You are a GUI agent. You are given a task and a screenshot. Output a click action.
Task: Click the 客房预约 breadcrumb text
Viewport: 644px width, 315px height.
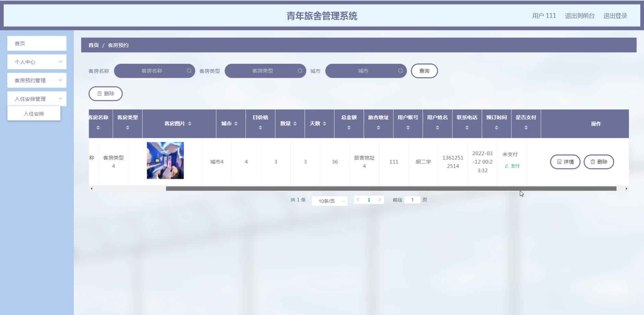(118, 45)
